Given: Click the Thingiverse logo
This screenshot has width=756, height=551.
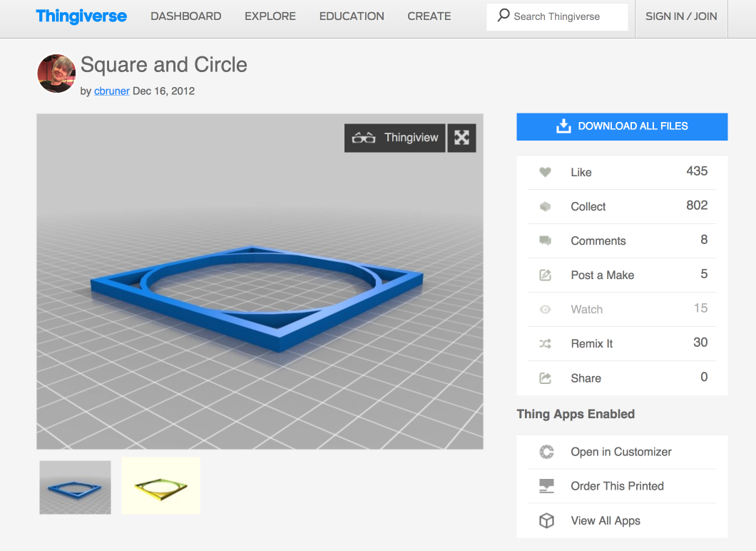Looking at the screenshot, I should [x=81, y=16].
